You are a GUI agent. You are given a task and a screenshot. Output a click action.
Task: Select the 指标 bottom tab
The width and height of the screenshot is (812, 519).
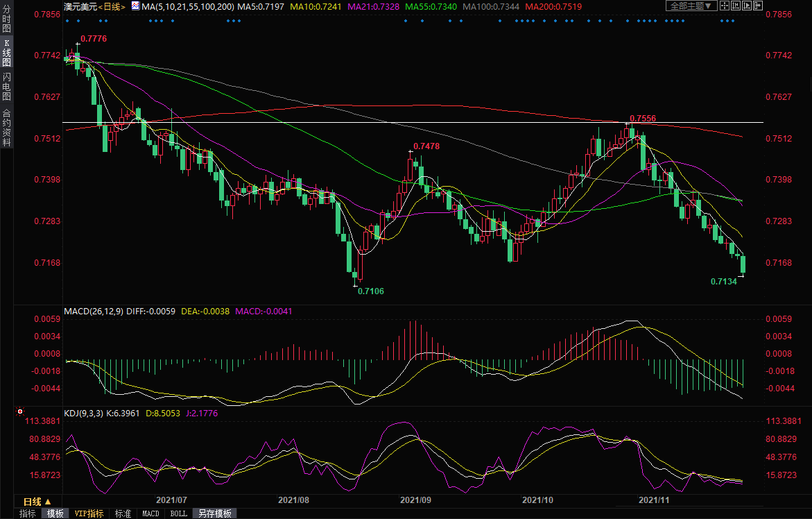[28, 513]
